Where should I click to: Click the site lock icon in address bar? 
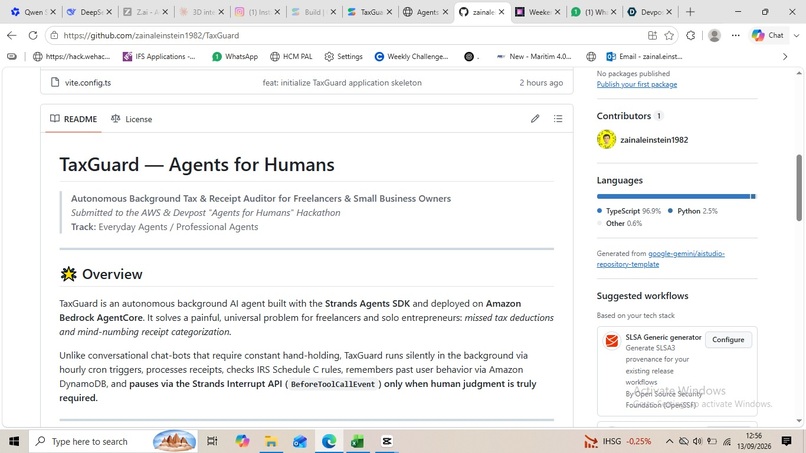pyautogui.click(x=54, y=35)
